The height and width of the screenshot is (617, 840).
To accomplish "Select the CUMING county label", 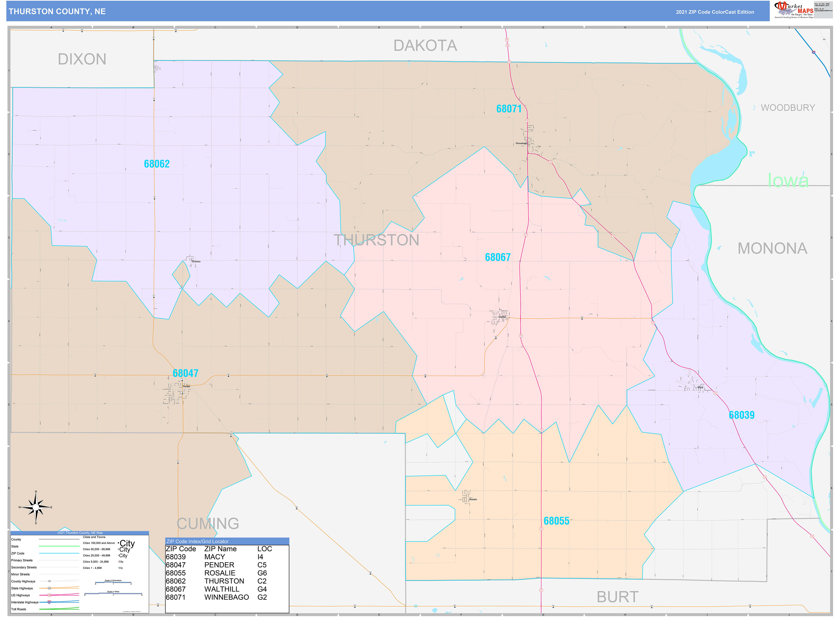I will coord(208,524).
